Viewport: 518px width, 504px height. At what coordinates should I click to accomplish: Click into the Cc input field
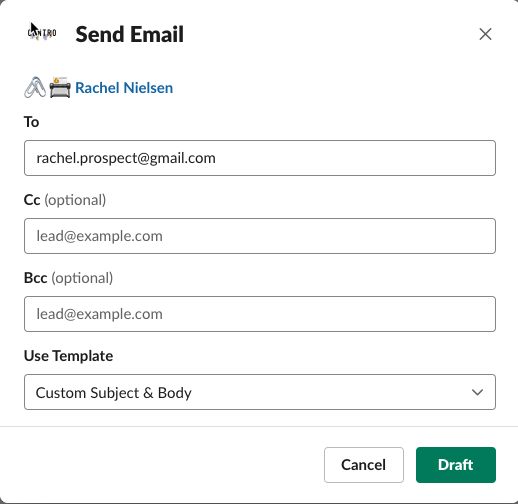260,236
